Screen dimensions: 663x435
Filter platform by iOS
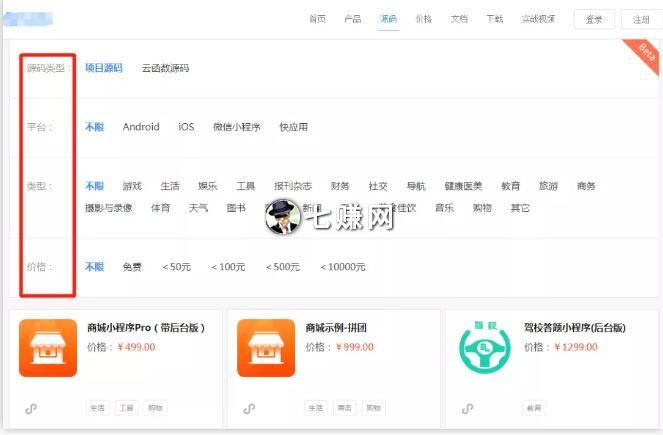tap(186, 127)
